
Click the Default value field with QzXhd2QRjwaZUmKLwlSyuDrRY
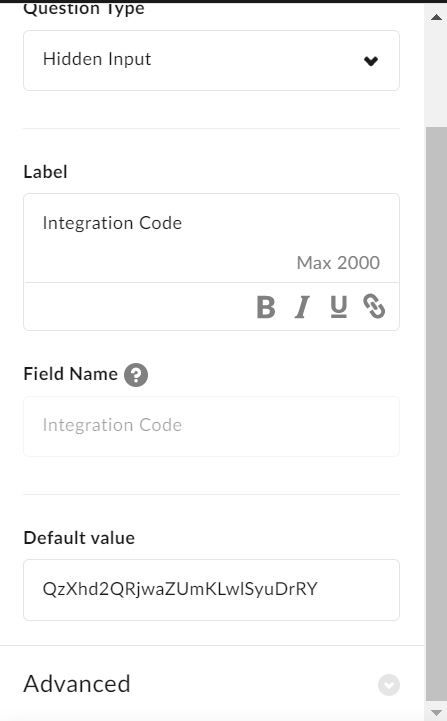[x=212, y=590]
